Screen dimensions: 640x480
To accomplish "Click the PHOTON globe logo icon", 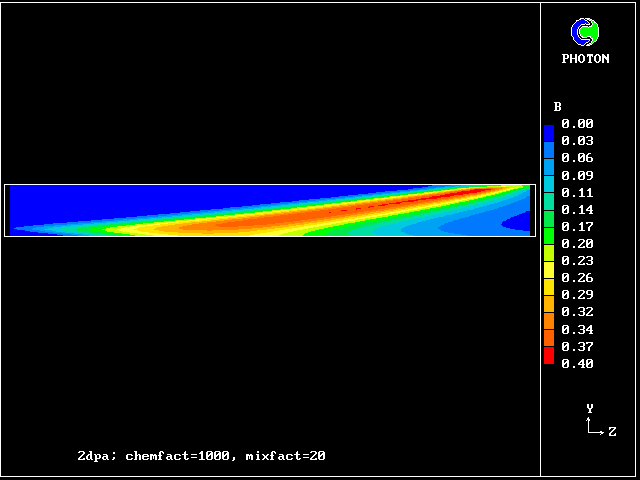I will [584, 32].
